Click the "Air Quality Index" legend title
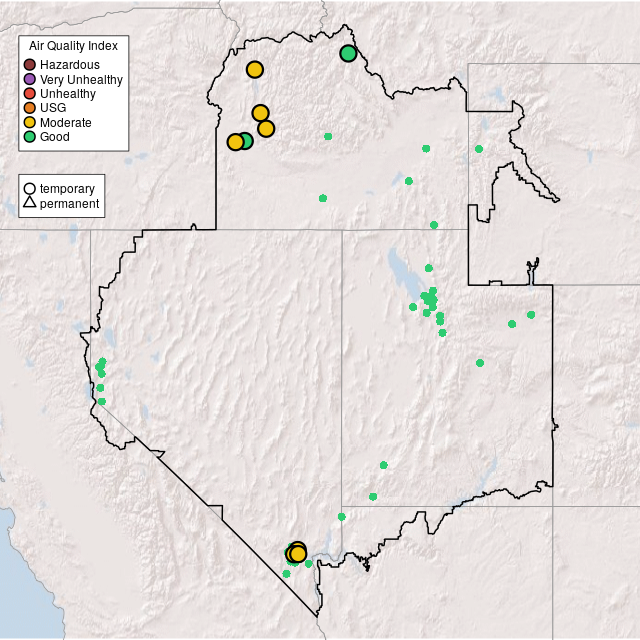Image resolution: width=640 pixels, height=640 pixels. click(73, 46)
